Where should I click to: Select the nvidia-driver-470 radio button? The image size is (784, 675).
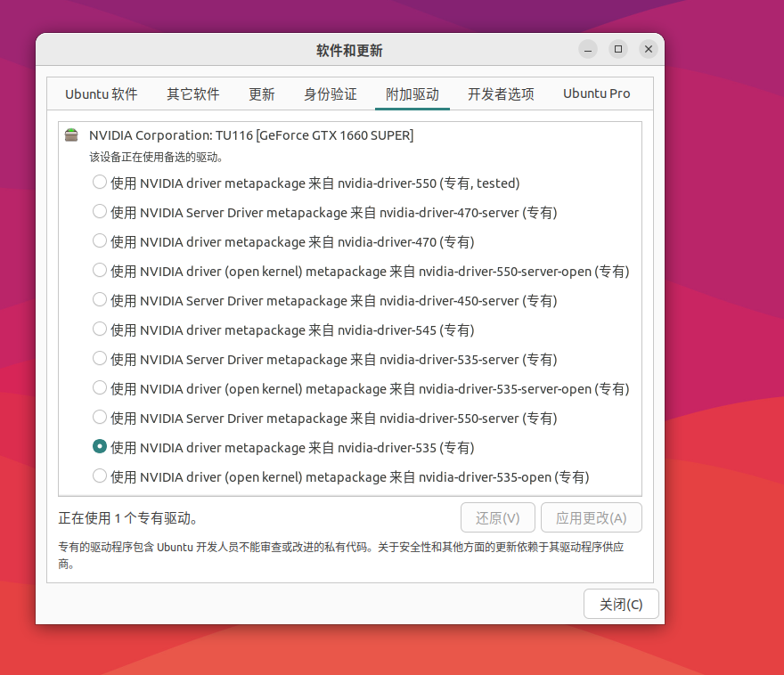[100, 241]
